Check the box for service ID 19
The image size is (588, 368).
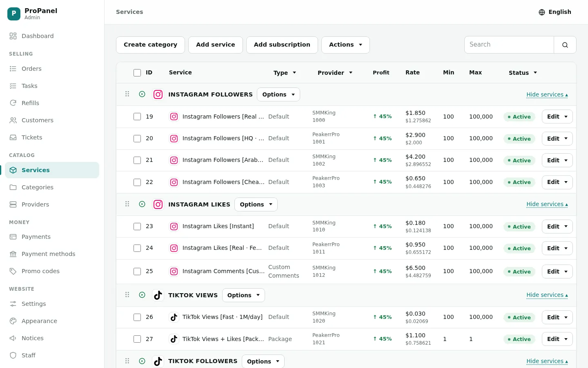[x=137, y=117]
